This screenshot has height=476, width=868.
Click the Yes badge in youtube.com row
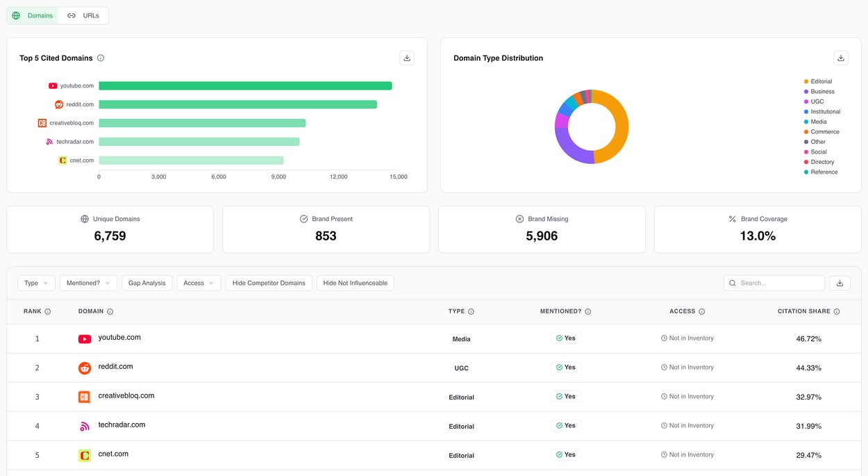[566, 338]
